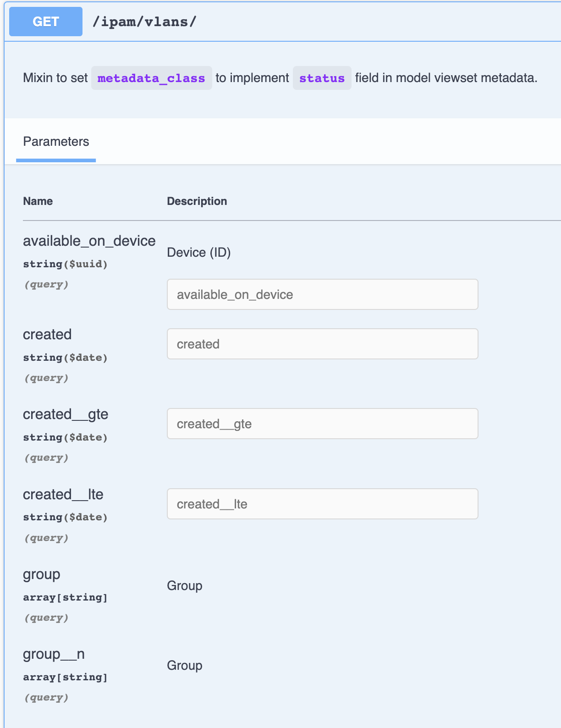Click into the created__gte text box

[322, 424]
